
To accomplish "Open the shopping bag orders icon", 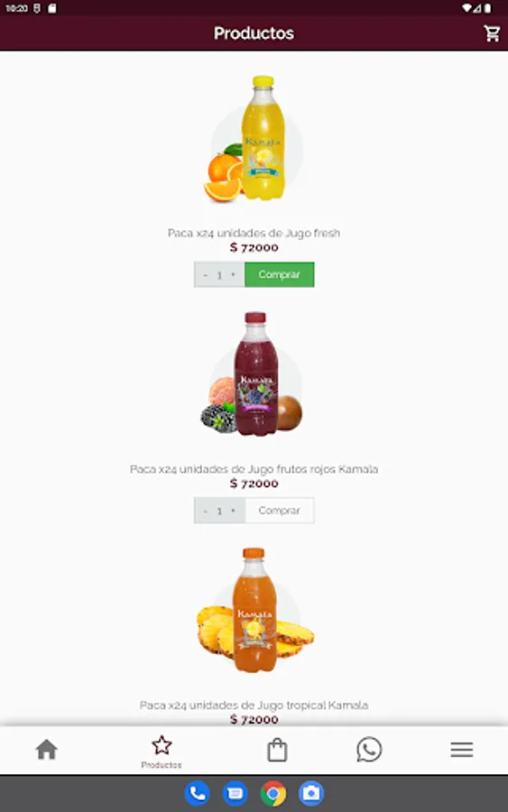I will click(277, 750).
